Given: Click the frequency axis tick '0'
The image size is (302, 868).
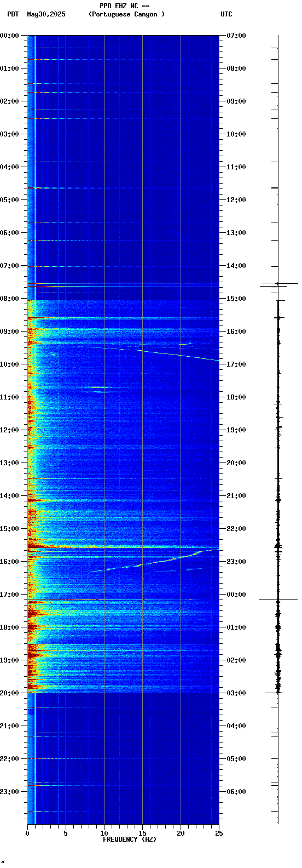Looking at the screenshot, I should pyautogui.click(x=27, y=833).
